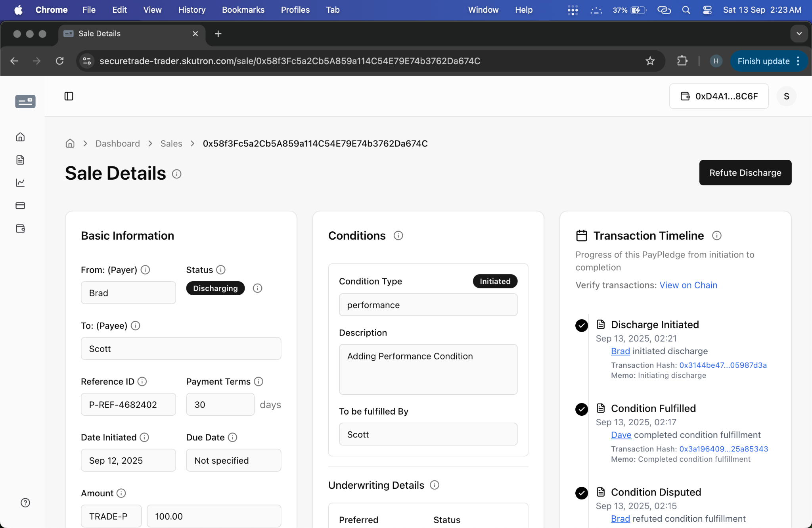Click info icon next to Reference ID
This screenshot has height=528, width=812.
click(142, 381)
